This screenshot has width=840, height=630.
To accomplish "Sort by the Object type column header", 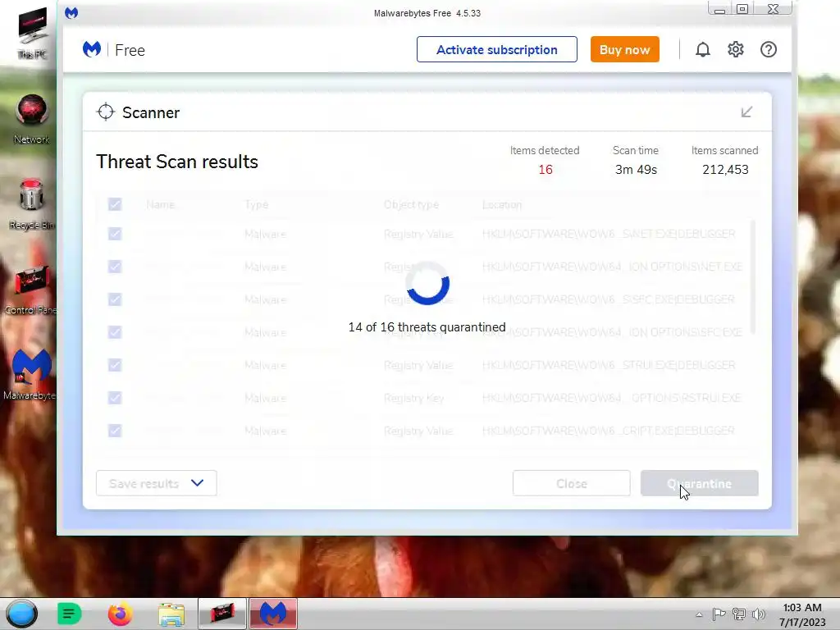I will (412, 204).
